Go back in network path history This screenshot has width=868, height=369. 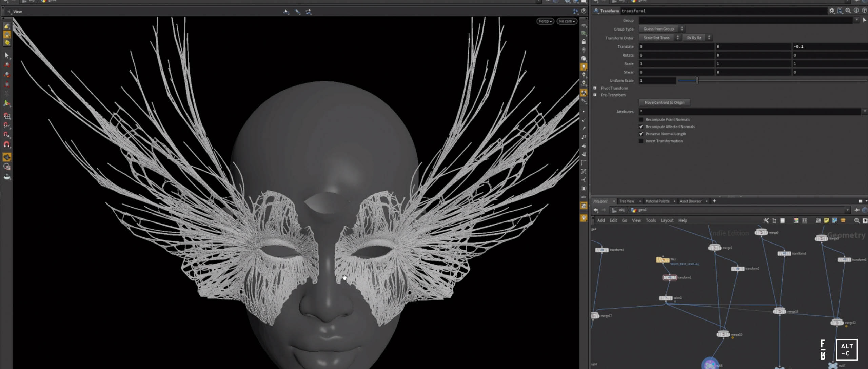(596, 210)
